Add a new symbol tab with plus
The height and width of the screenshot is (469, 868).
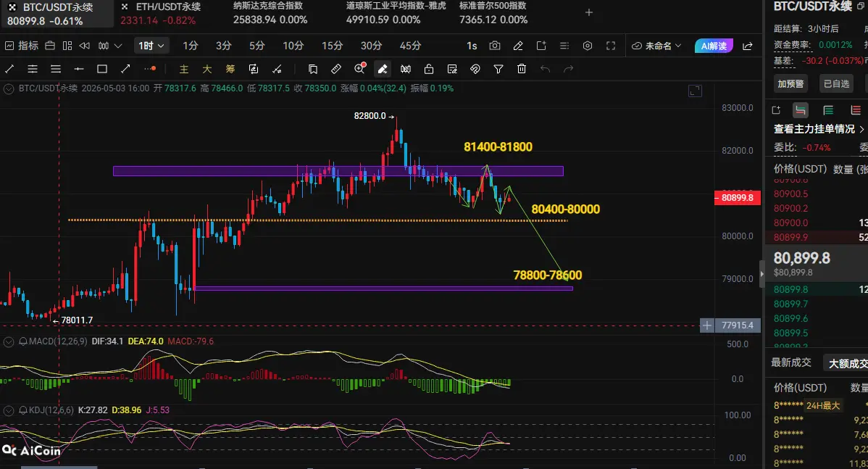click(589, 12)
